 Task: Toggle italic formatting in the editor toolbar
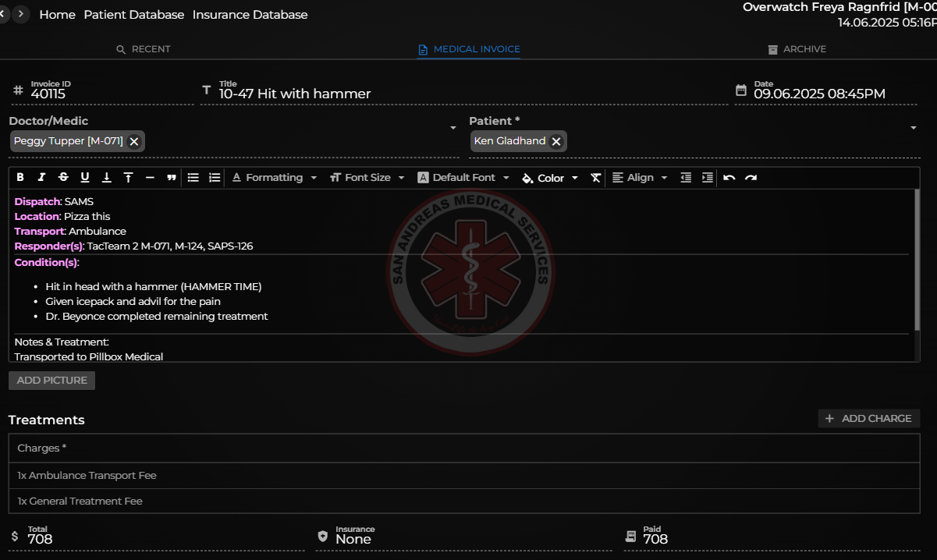tap(42, 178)
